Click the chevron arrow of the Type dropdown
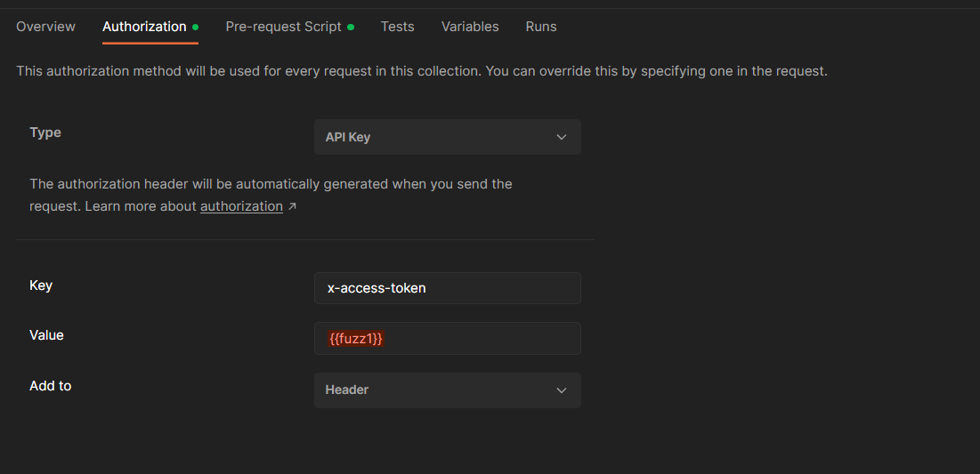The height and width of the screenshot is (474, 980). coord(562,137)
